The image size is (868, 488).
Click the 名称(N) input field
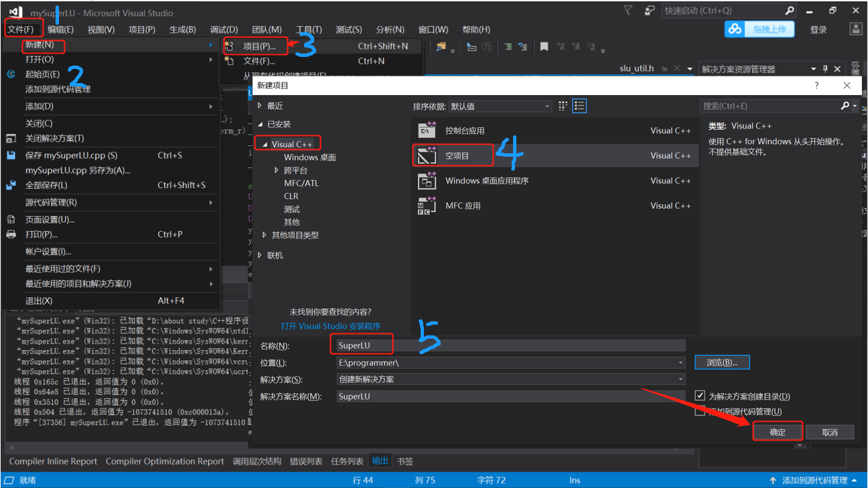(x=511, y=345)
